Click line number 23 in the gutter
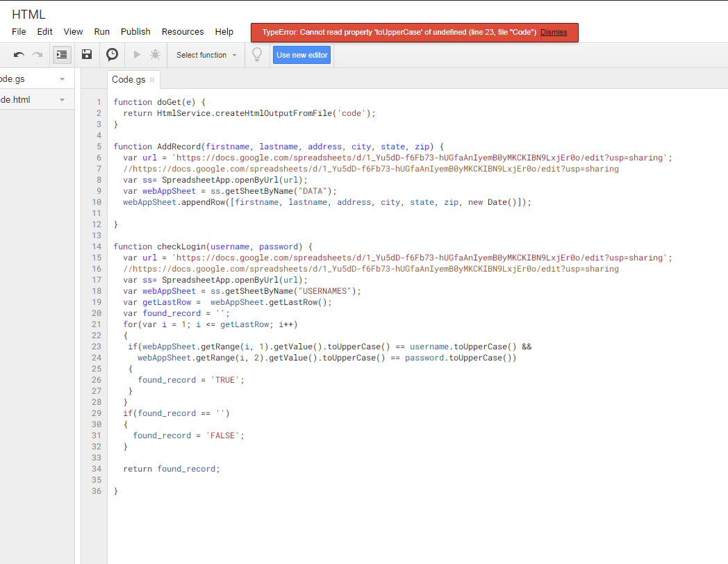The height and width of the screenshot is (564, 728). [96, 347]
